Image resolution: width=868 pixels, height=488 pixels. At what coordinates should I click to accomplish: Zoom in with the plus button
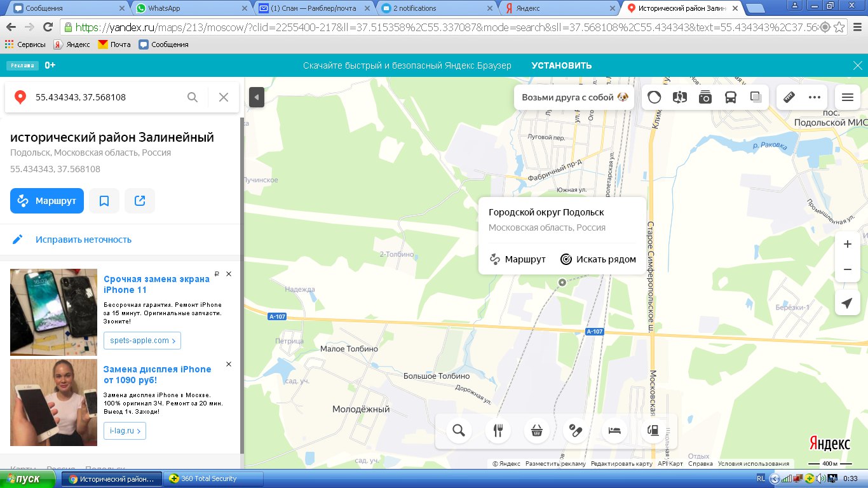(848, 245)
